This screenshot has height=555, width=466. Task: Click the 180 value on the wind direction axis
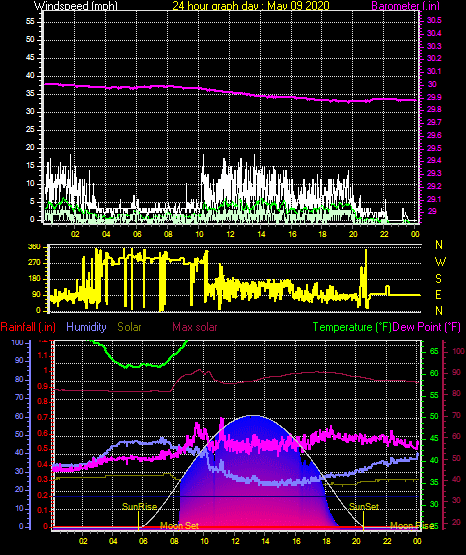pyautogui.click(x=34, y=279)
